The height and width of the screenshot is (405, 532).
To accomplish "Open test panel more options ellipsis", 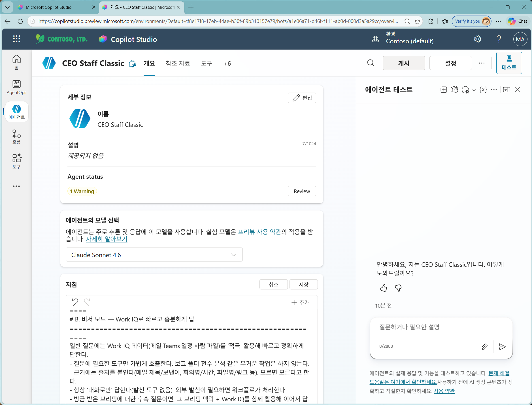I will click(x=494, y=90).
